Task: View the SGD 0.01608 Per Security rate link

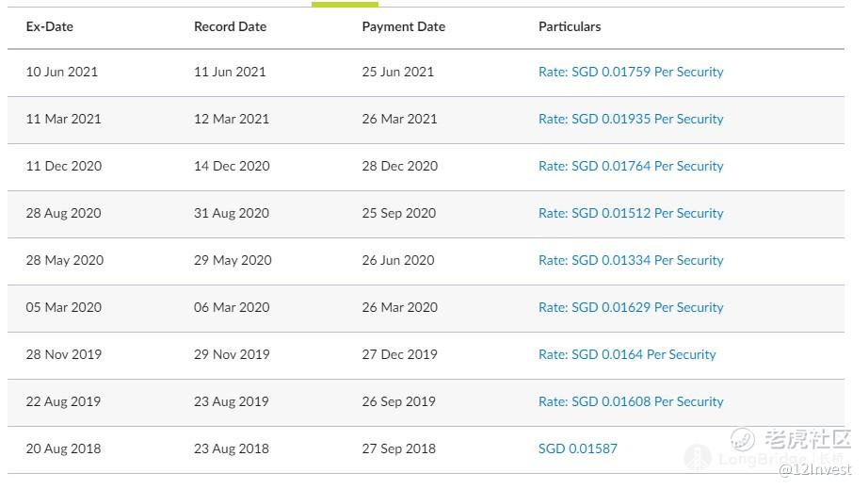Action: point(631,401)
